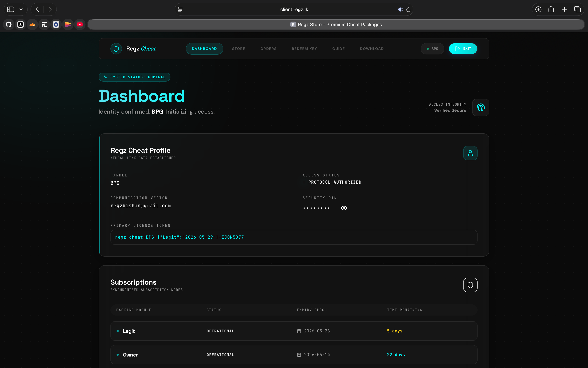Open the Dashboard tab
588x368 pixels.
click(x=204, y=49)
